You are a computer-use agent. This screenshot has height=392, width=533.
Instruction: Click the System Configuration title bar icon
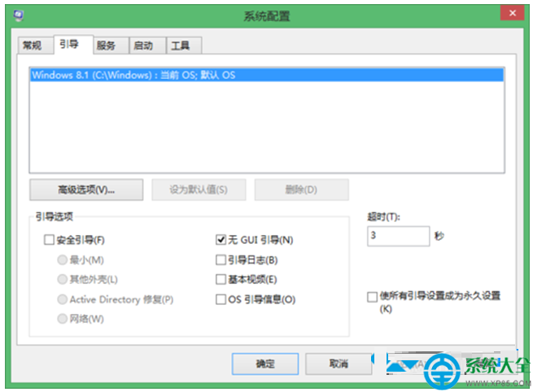point(19,15)
